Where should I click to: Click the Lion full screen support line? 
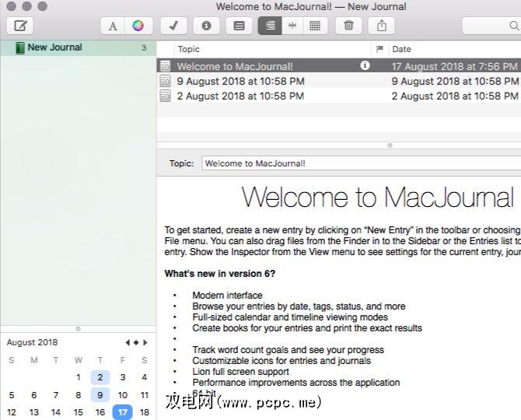click(x=240, y=372)
